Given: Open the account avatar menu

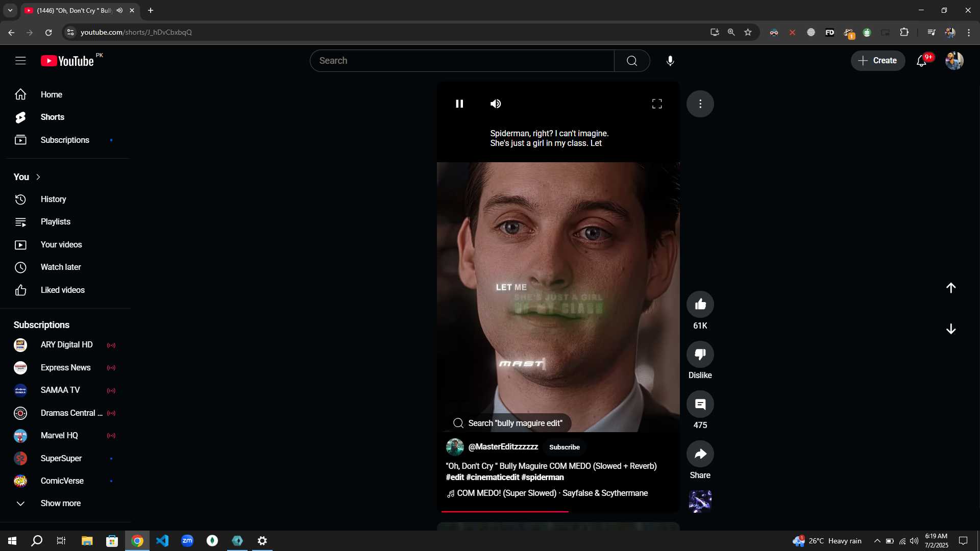Looking at the screenshot, I should [954, 61].
